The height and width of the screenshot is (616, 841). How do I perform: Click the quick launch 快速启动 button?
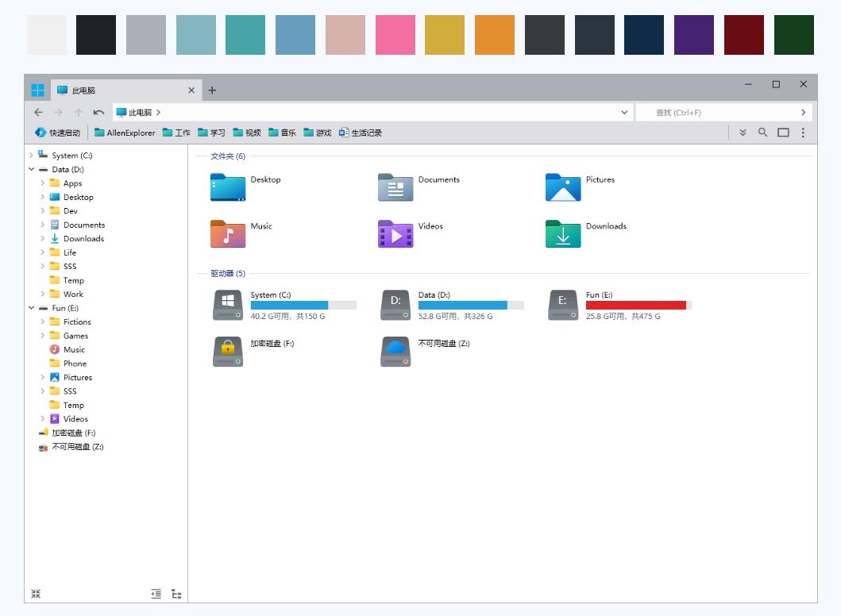coord(57,133)
